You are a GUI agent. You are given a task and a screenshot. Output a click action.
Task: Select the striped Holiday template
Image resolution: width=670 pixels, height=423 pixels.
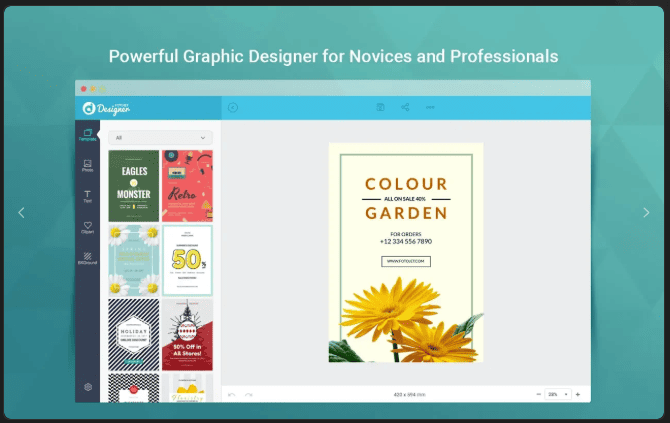pos(134,335)
